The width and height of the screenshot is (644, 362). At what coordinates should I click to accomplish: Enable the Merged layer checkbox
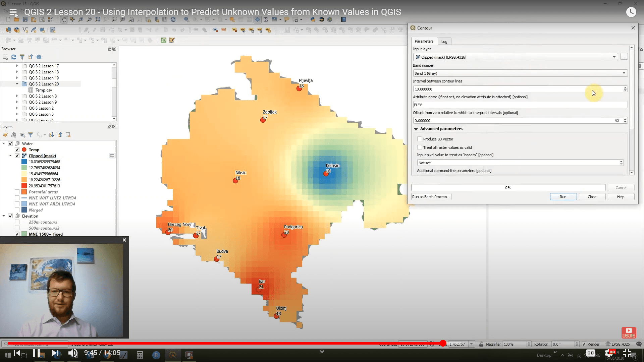click(17, 210)
